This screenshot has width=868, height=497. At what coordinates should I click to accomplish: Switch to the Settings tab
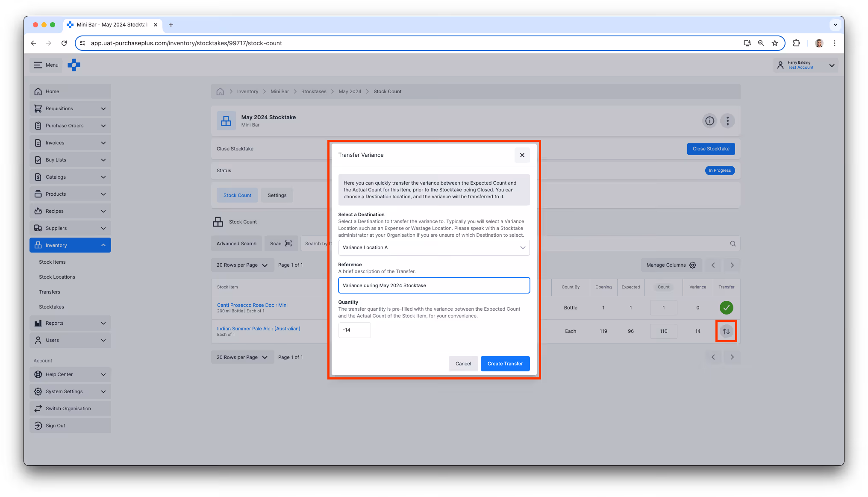(277, 195)
